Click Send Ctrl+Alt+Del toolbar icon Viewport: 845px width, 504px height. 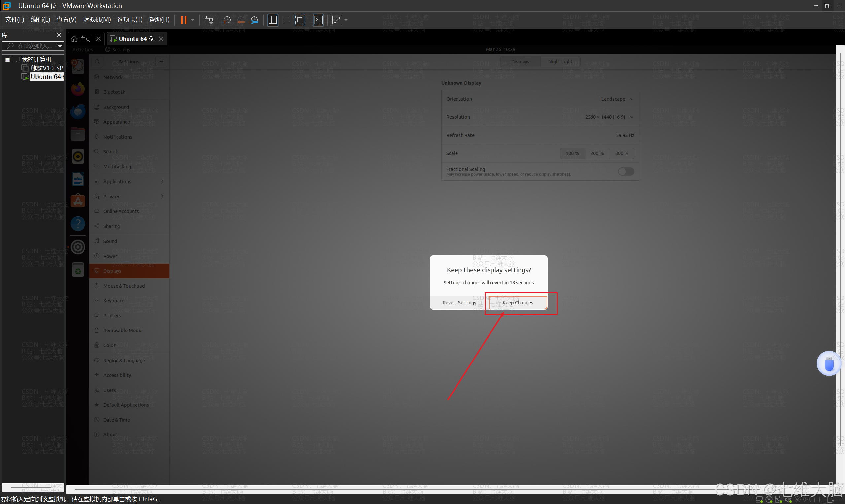pos(209,20)
